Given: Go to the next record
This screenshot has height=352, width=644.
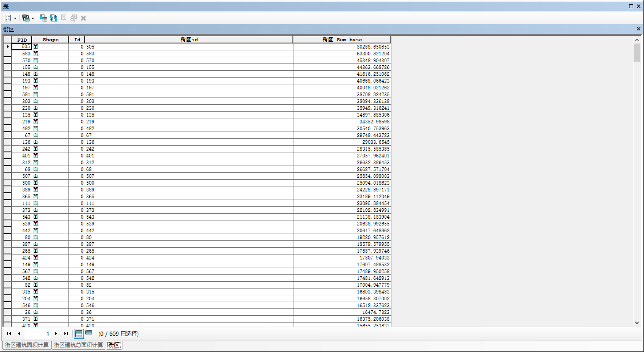Looking at the screenshot, I should [56, 334].
